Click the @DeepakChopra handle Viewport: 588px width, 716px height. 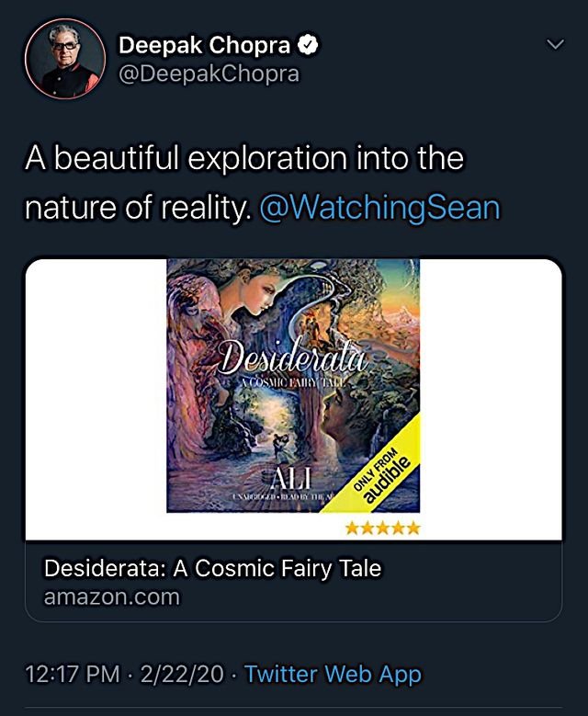tap(209, 74)
